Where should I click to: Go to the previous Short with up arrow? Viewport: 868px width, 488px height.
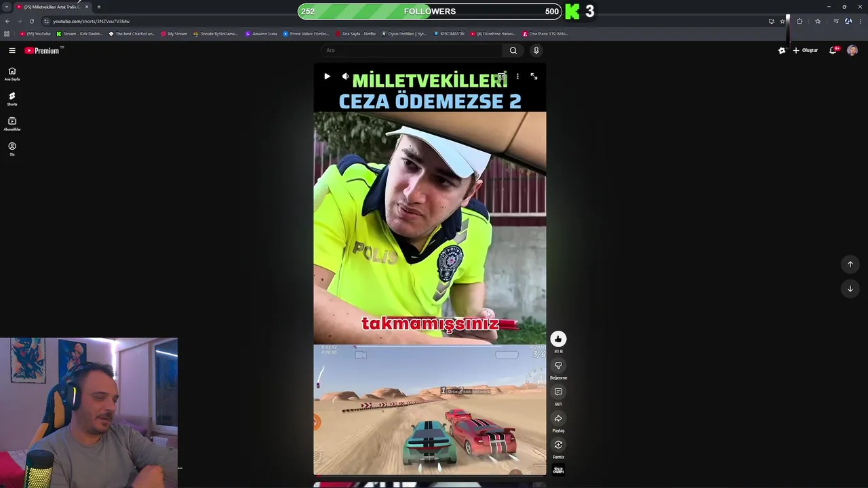[x=850, y=264]
